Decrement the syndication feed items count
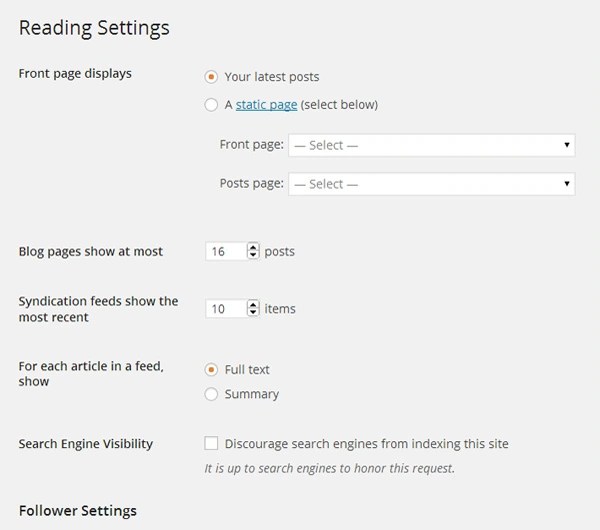600x530 pixels. pos(253,313)
